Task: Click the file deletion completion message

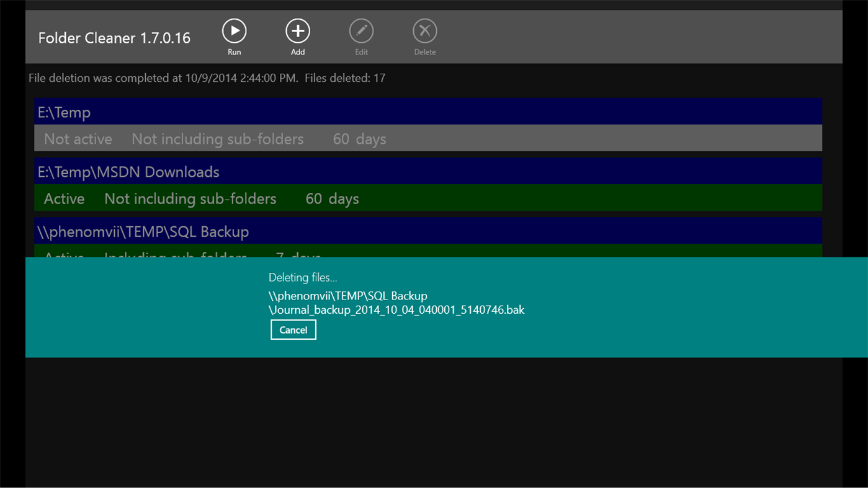Action: 207,78
